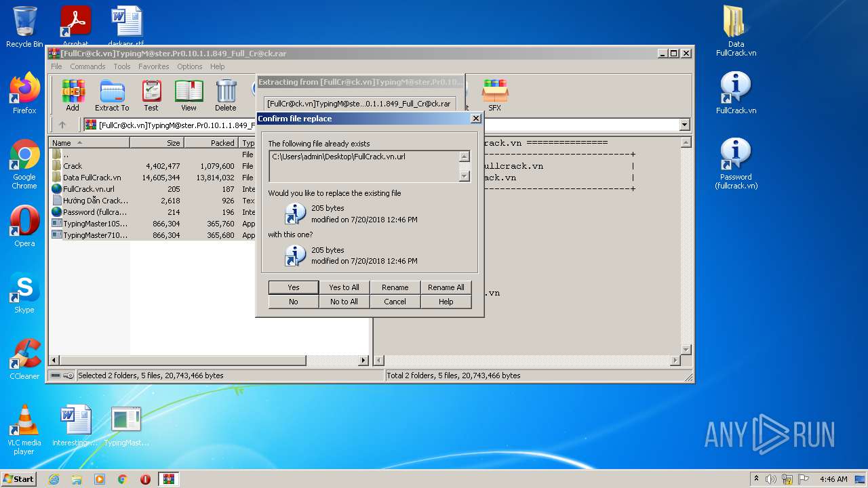This screenshot has width=868, height=488.
Task: Sort by the Packed column header
Action: pyautogui.click(x=212, y=143)
